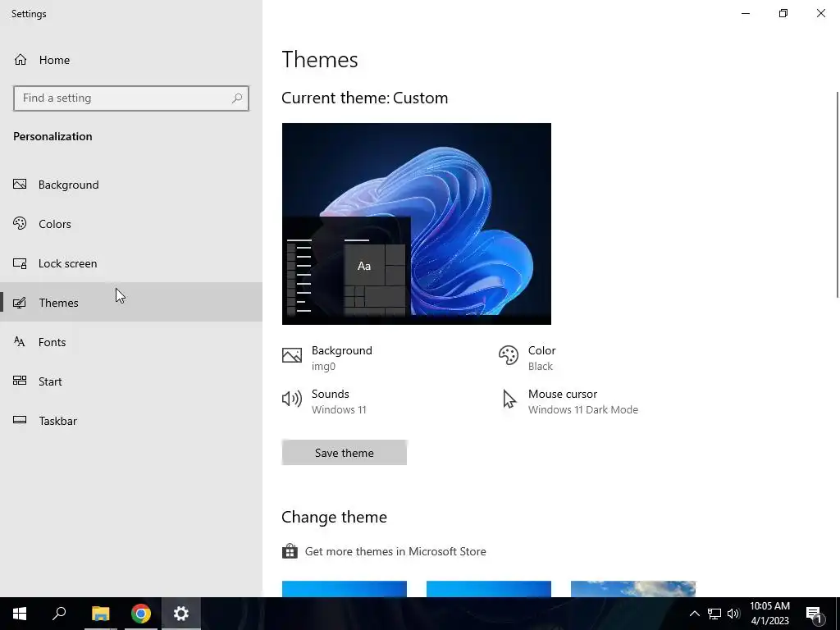Click the Fonts icon in sidebar
The image size is (840, 630).
coord(20,341)
